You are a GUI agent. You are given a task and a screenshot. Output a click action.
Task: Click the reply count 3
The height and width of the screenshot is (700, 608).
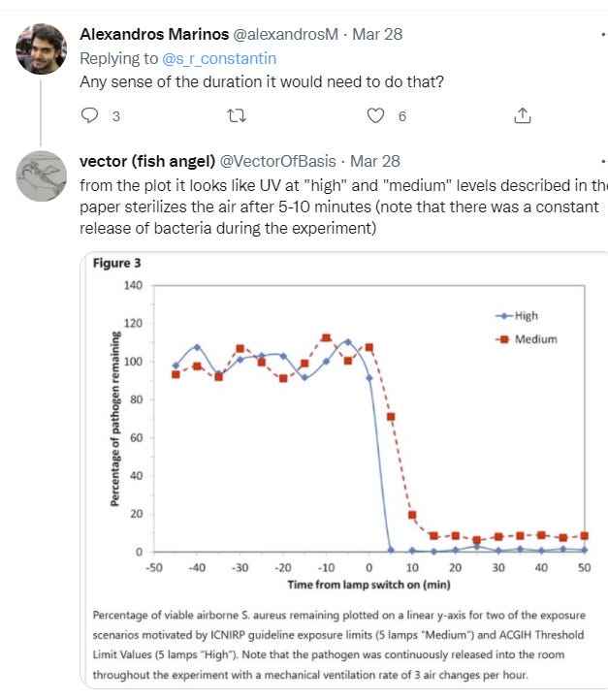116,116
